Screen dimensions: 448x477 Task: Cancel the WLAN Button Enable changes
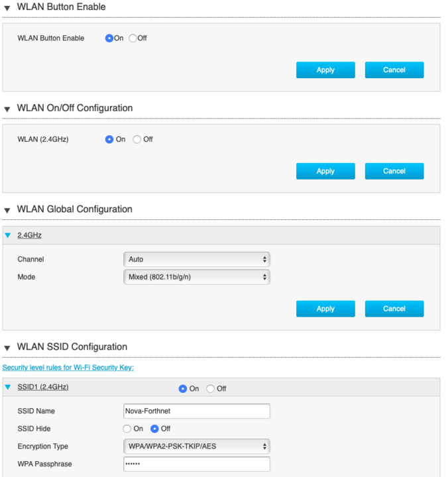click(394, 70)
